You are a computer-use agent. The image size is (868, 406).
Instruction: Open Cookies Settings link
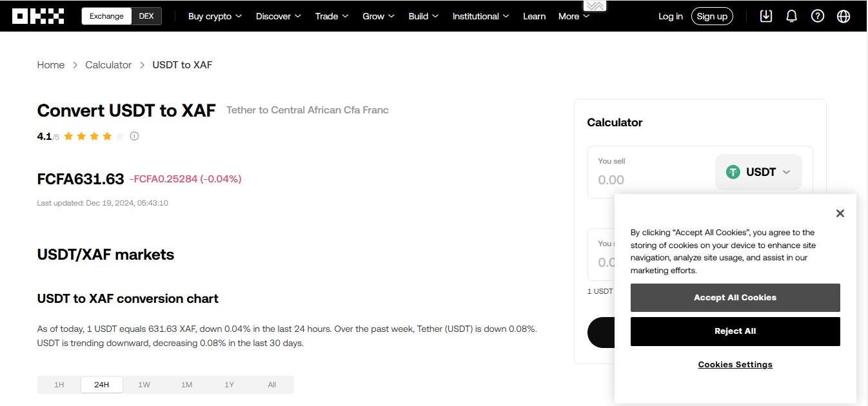[735, 365]
